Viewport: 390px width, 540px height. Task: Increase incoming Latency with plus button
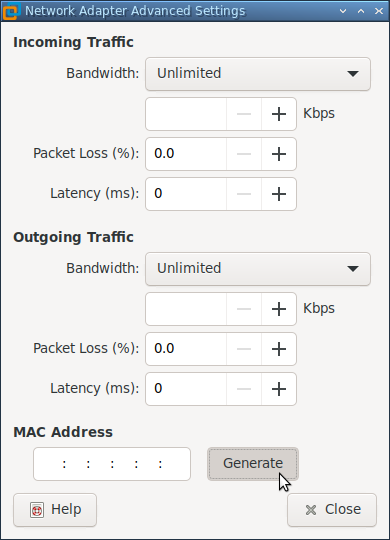pos(279,194)
